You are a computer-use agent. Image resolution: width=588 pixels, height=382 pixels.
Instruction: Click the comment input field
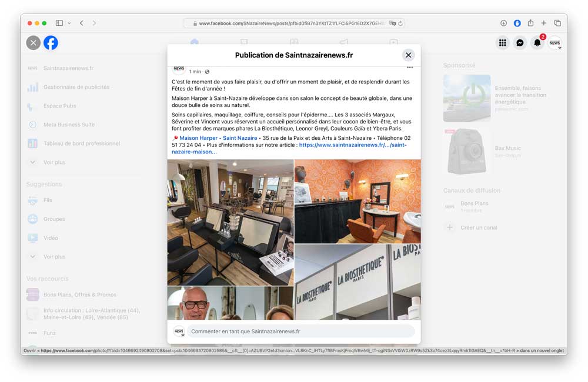coord(300,331)
